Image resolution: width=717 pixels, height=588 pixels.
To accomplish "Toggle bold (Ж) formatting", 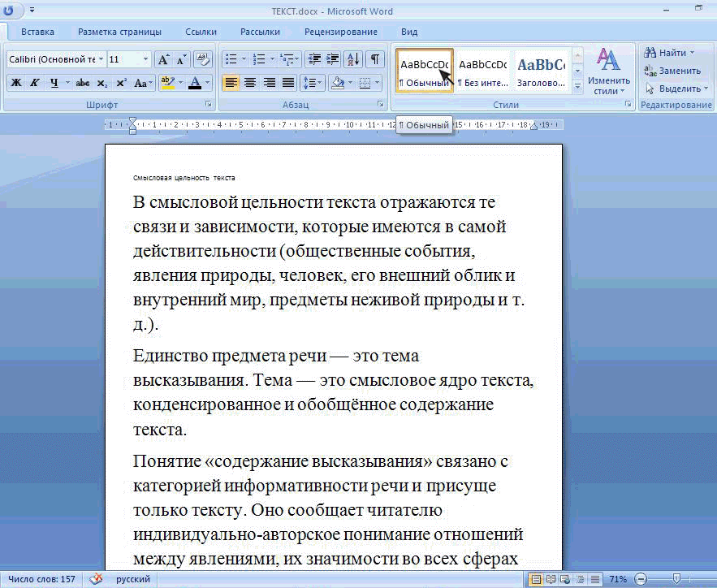I will pyautogui.click(x=15, y=83).
